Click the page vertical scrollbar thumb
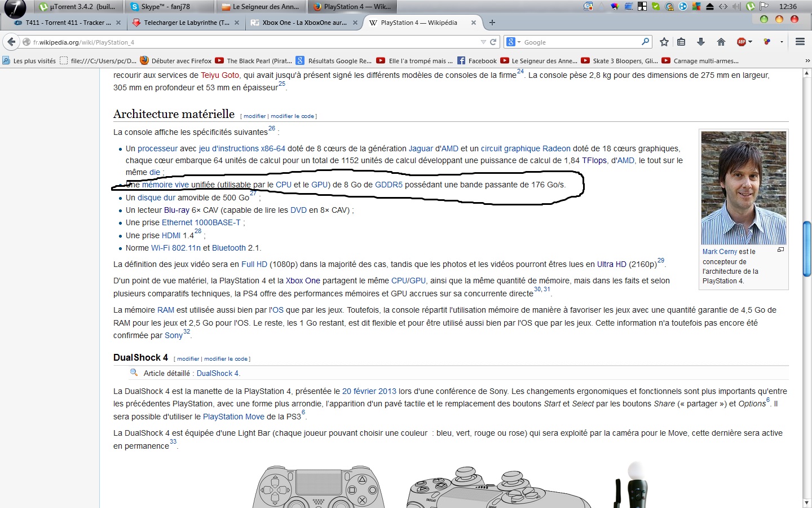The width and height of the screenshot is (812, 508). pyautogui.click(x=807, y=248)
